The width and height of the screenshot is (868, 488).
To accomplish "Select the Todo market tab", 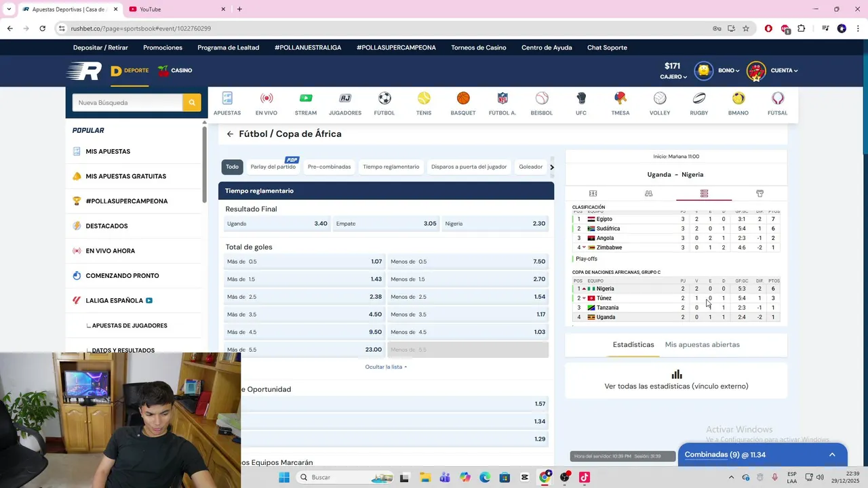I will click(x=232, y=167).
